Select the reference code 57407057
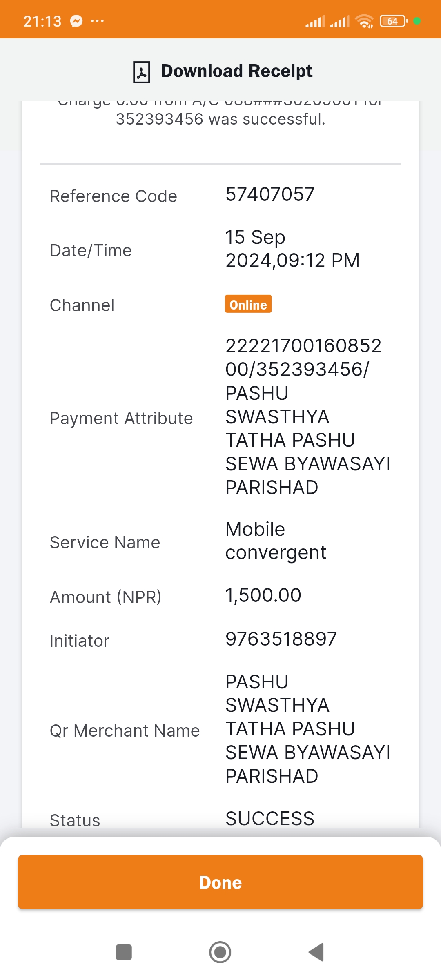 click(x=270, y=194)
